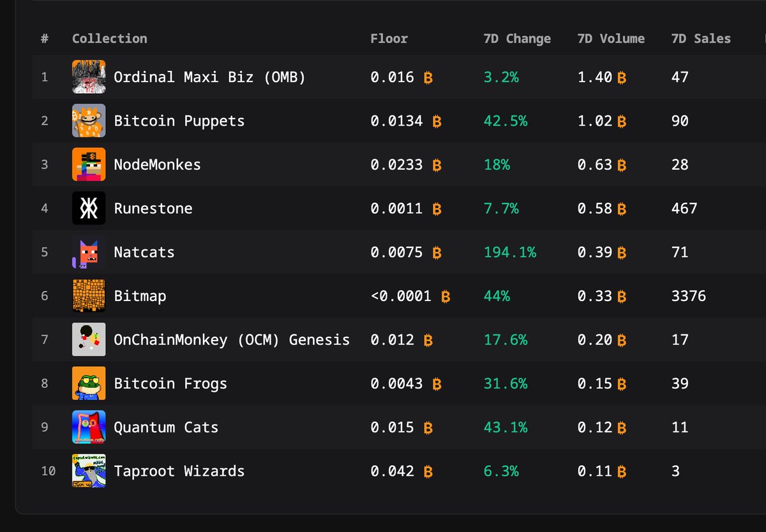Sort by 7D Sales column header
The height and width of the screenshot is (532, 766).
(x=701, y=38)
